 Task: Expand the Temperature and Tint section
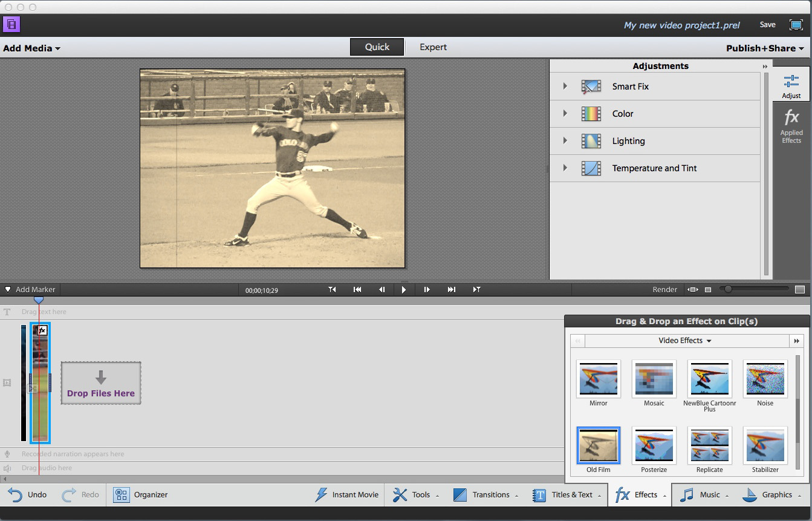coord(565,168)
